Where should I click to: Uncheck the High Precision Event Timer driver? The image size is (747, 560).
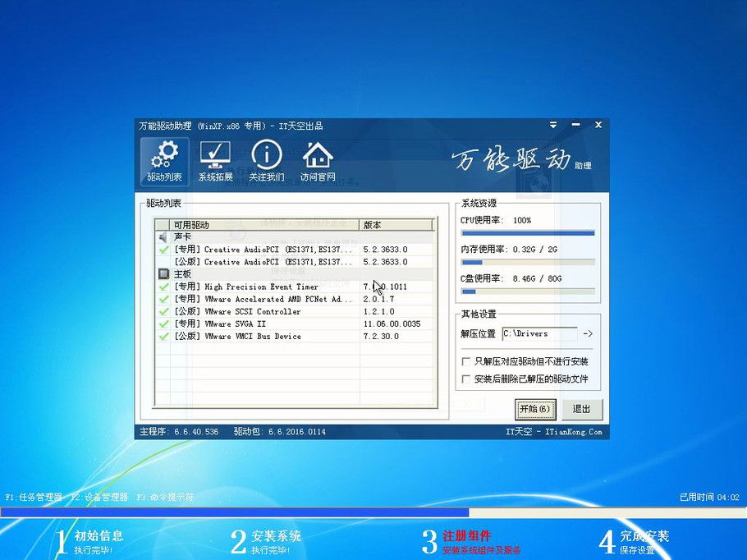coord(163,287)
